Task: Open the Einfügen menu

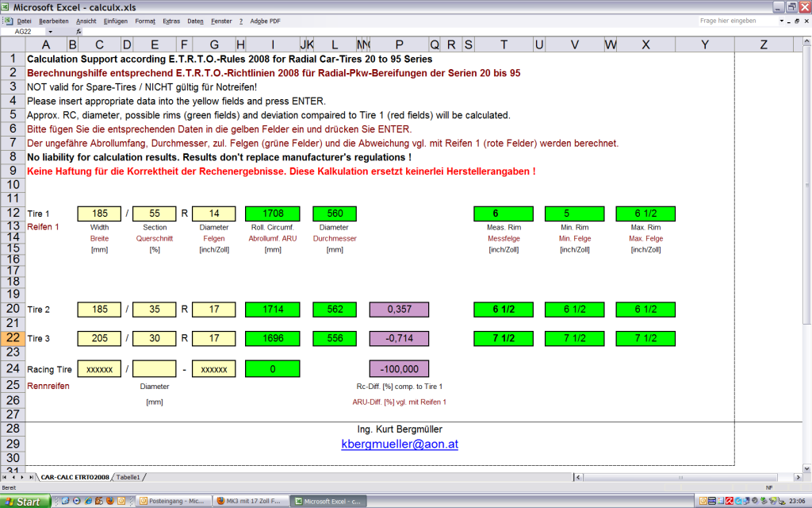Action: (115, 21)
